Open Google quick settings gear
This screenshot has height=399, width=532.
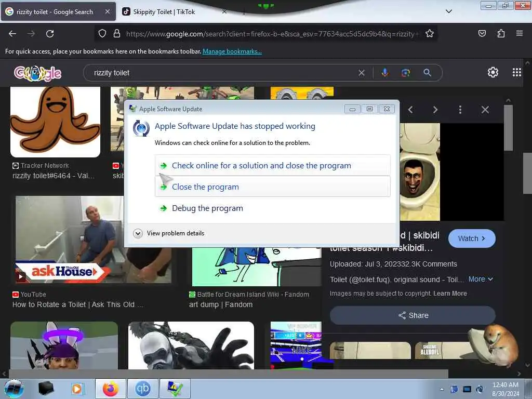(493, 72)
